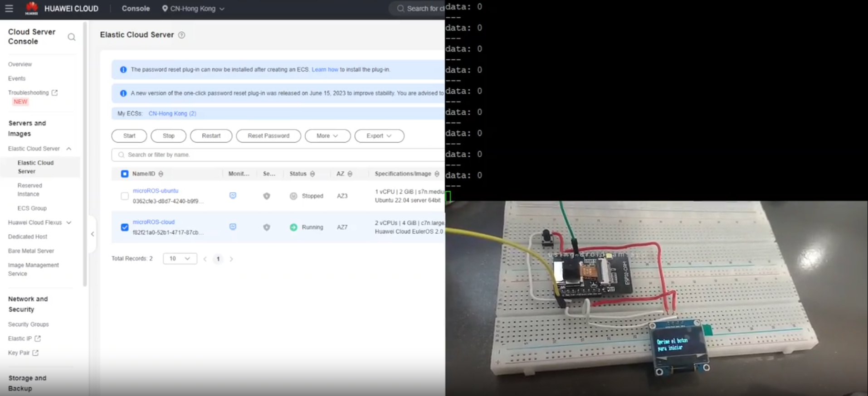The image size is (868, 396).
Task: Open the Export dropdown
Action: pos(379,136)
